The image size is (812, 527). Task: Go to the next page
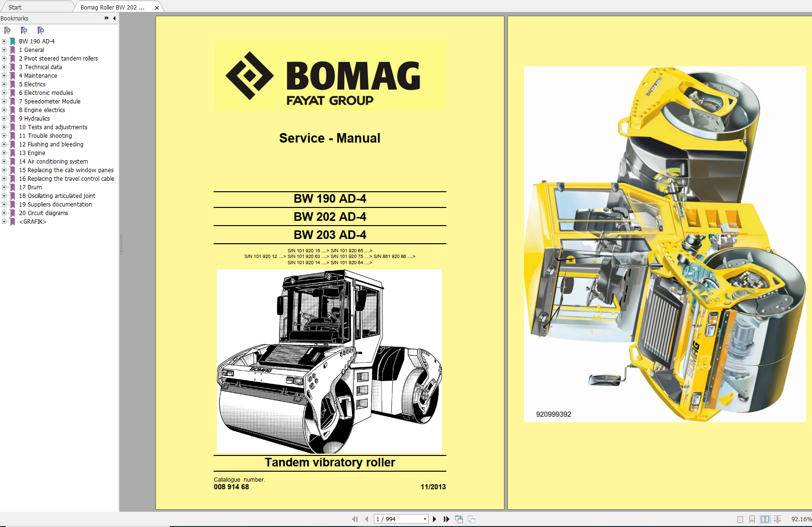[x=434, y=519]
